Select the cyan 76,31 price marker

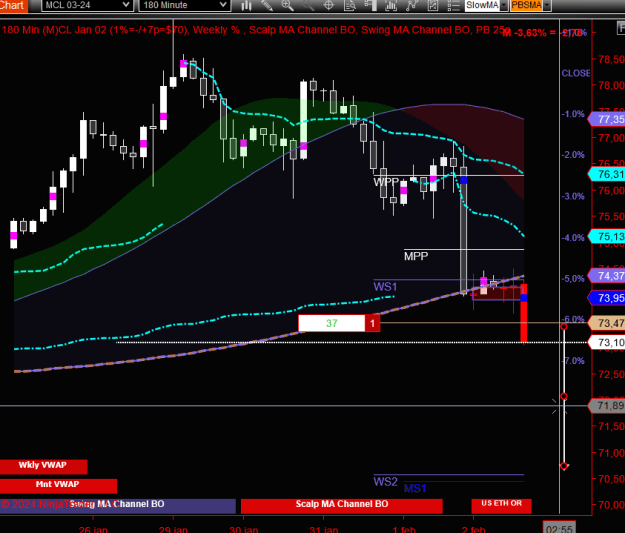(x=607, y=174)
